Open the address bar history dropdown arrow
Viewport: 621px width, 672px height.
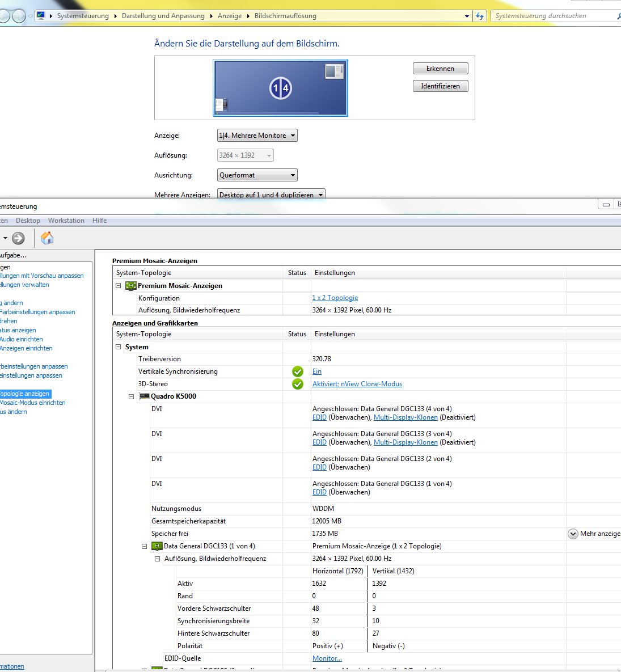pos(467,16)
